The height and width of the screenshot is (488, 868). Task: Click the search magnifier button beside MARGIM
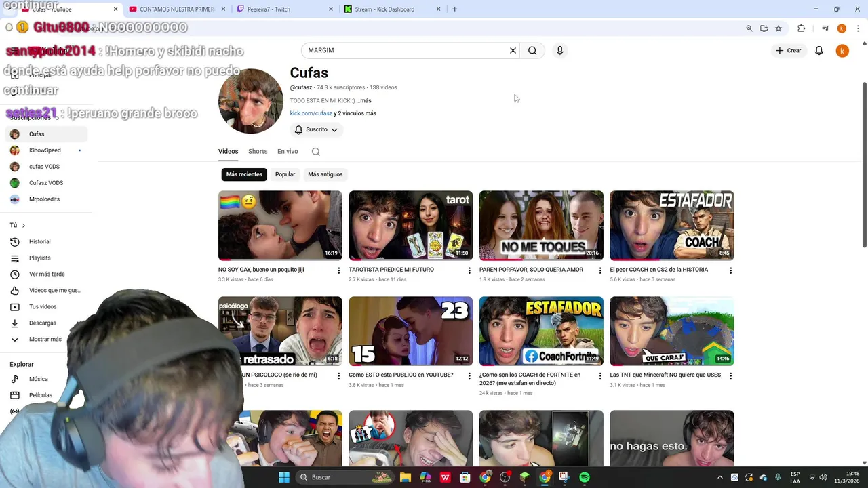532,50
